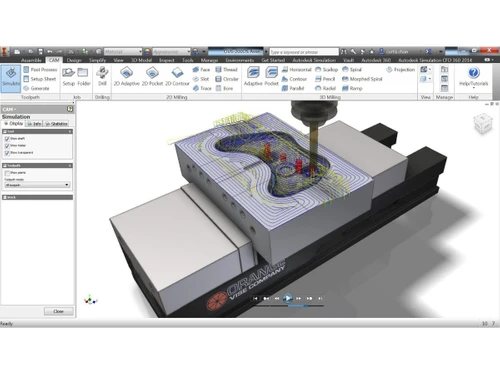Select the Spiral finishing strategy

[352, 69]
